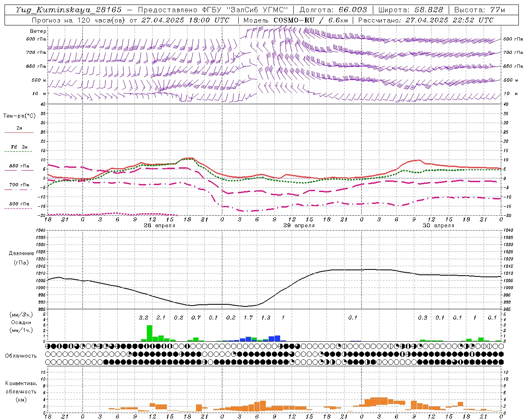The image size is (525, 420).
Task: Click the 29 апреля date label
Action: click(299, 226)
